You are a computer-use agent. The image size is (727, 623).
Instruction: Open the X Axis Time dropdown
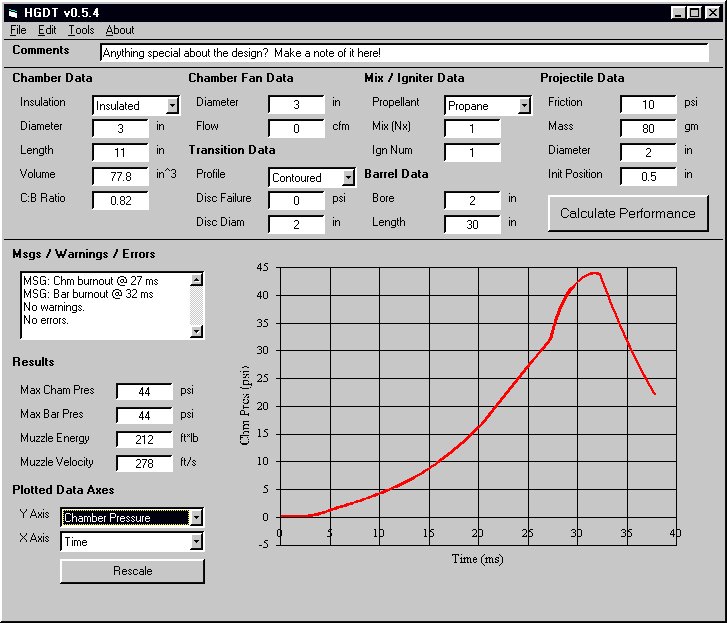coord(196,541)
